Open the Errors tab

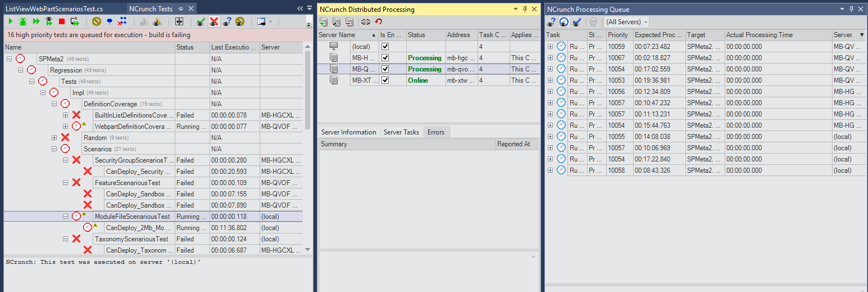[x=435, y=132]
